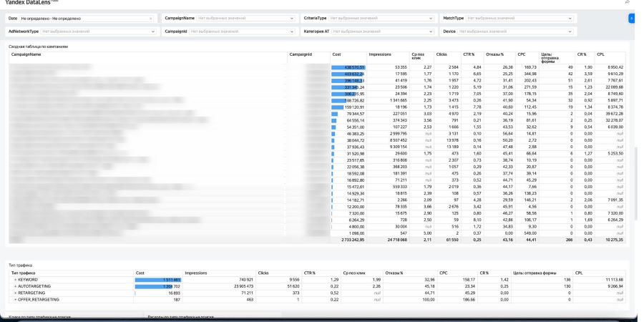
Task: Expand the OFFER_RETARGETING traffic type row
Action: pyautogui.click(x=15, y=300)
